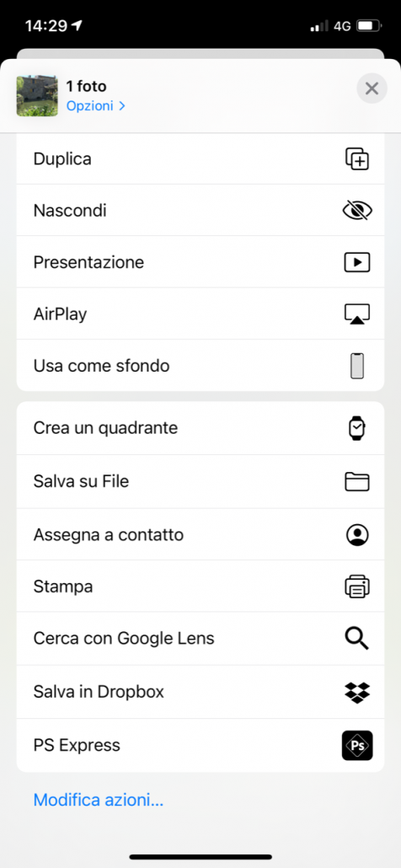
Task: Select the Assegna a contatto action
Action: (x=200, y=535)
